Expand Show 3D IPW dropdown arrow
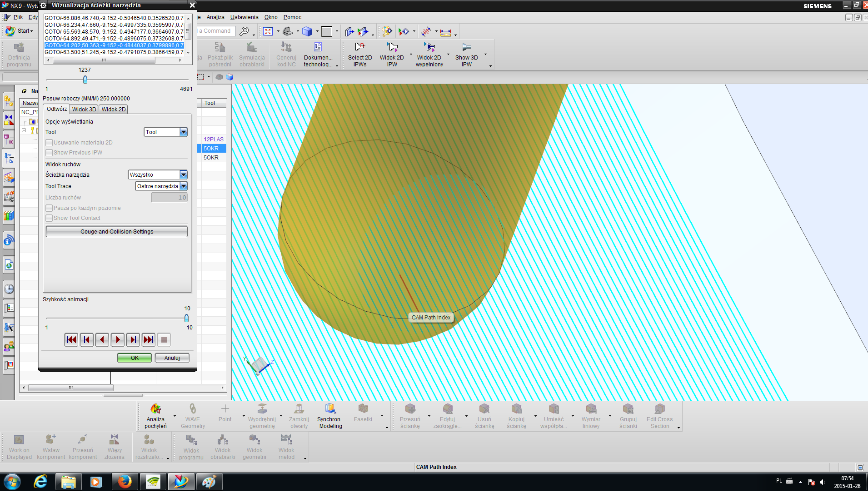This screenshot has height=493, width=868. click(485, 54)
